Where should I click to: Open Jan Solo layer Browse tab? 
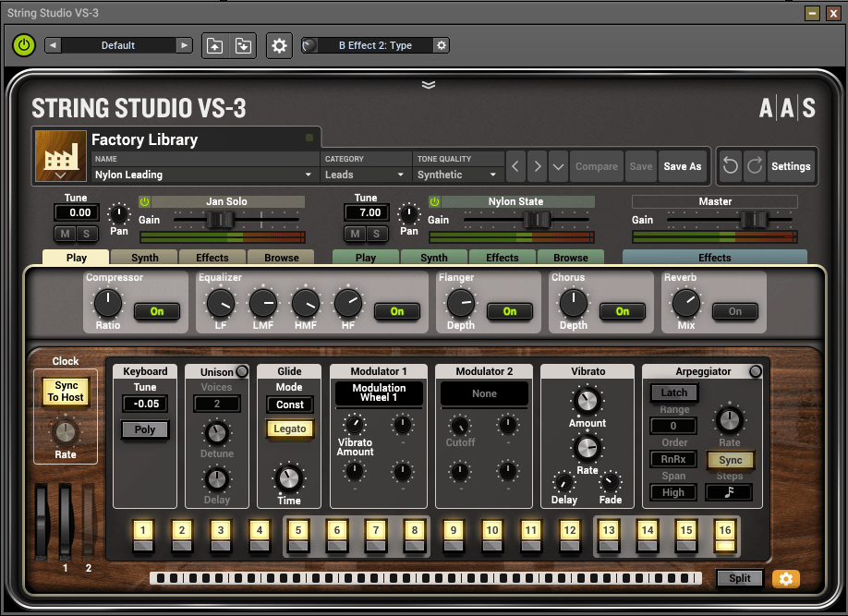coord(281,258)
